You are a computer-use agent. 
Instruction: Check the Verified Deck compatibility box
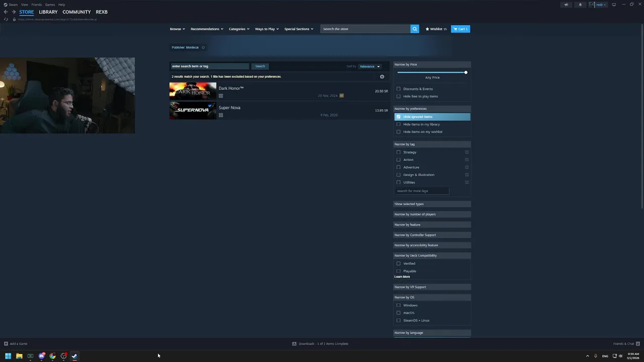[x=398, y=263]
